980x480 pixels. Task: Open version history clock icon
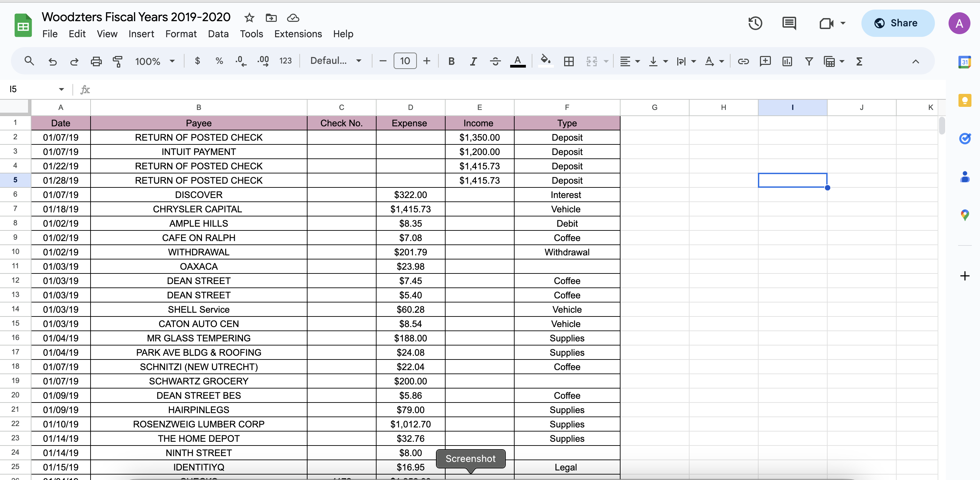coord(755,24)
